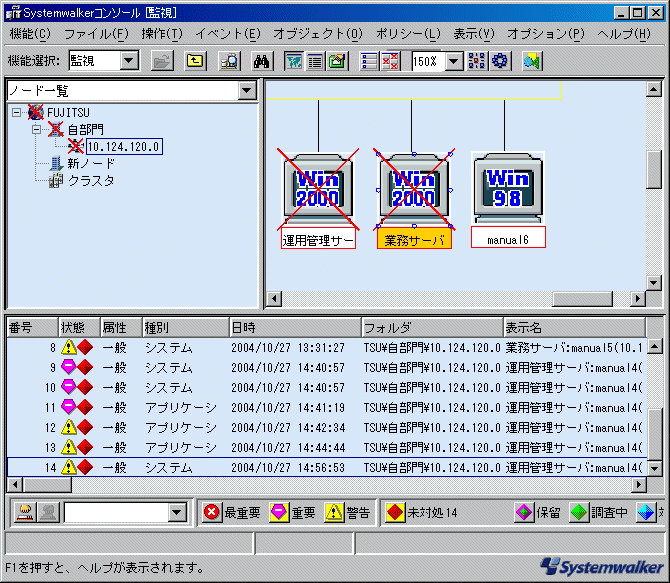The width and height of the screenshot is (670, 583).
Task: Open the bottom-left empty combo box dropdown
Action: click(177, 512)
